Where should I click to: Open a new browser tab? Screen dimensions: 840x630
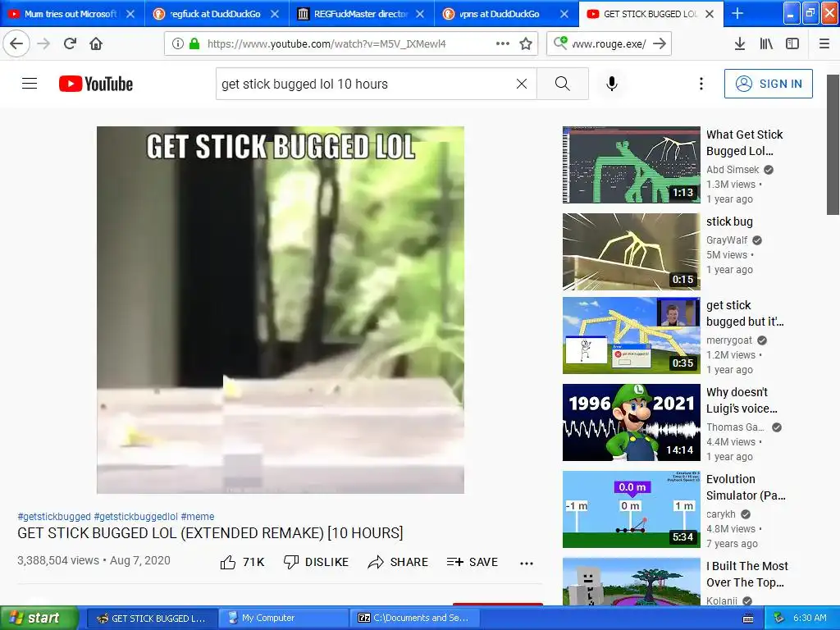click(x=737, y=14)
